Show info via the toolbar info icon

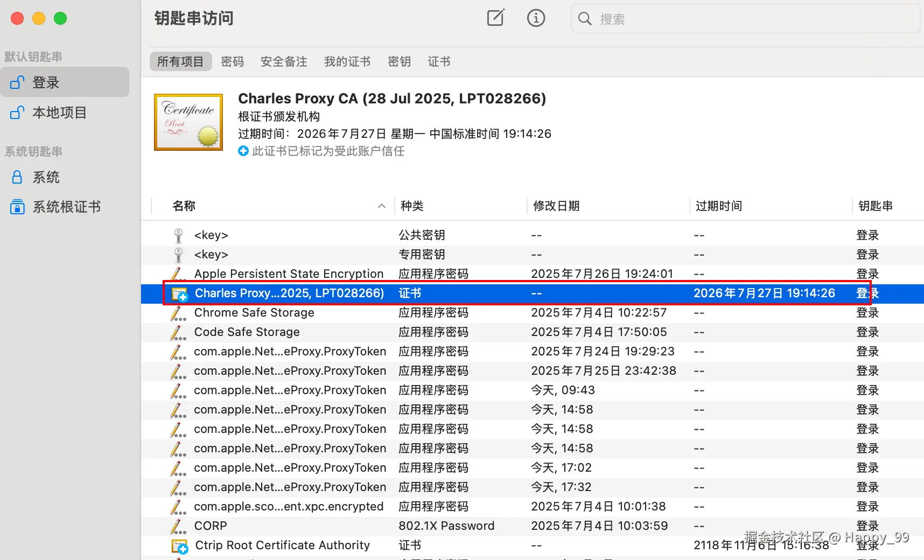(536, 18)
